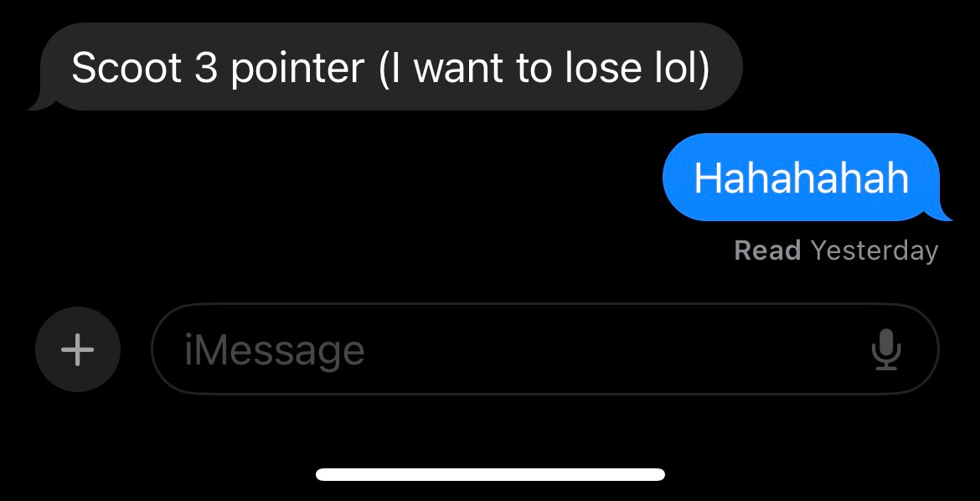Viewport: 980px width, 501px height.
Task: Place cursor in the iMessage placeholder text
Action: tap(274, 350)
